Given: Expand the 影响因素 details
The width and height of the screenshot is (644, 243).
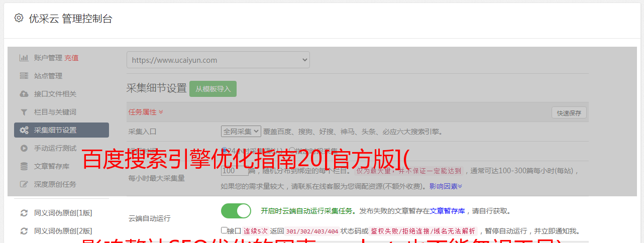Looking at the screenshot, I should click(446, 186).
